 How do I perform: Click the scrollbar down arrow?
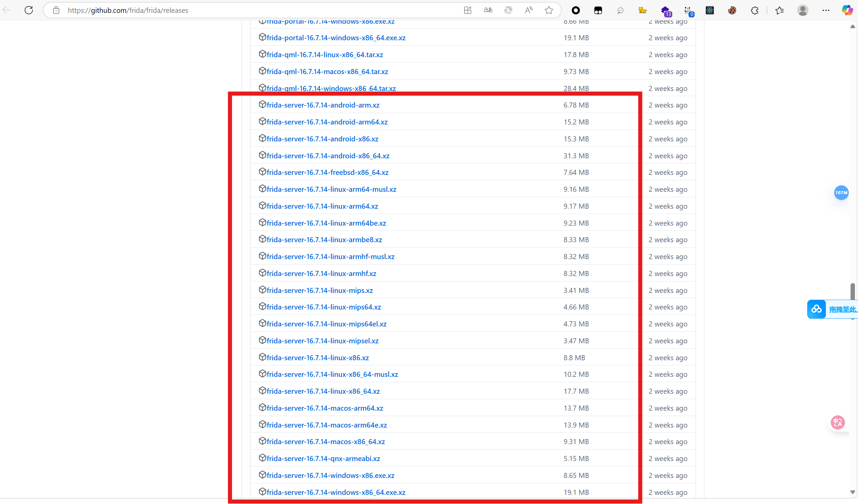[x=853, y=492]
